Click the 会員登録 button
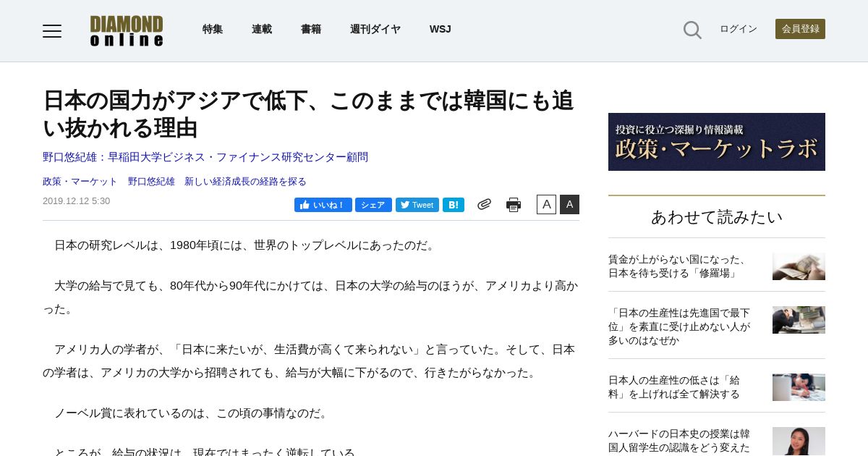 [800, 29]
